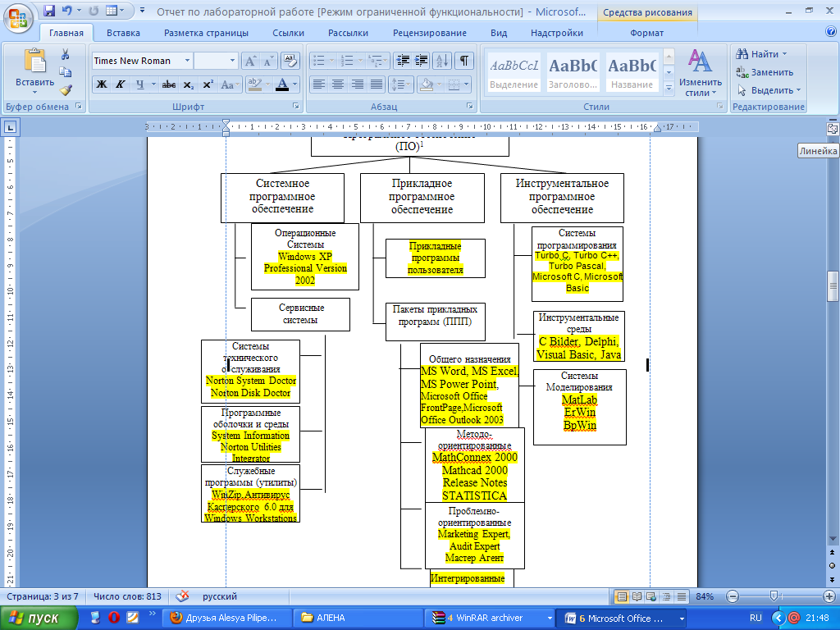840x630 pixels.
Task: Click the 84% zoom level
Action: point(705,596)
